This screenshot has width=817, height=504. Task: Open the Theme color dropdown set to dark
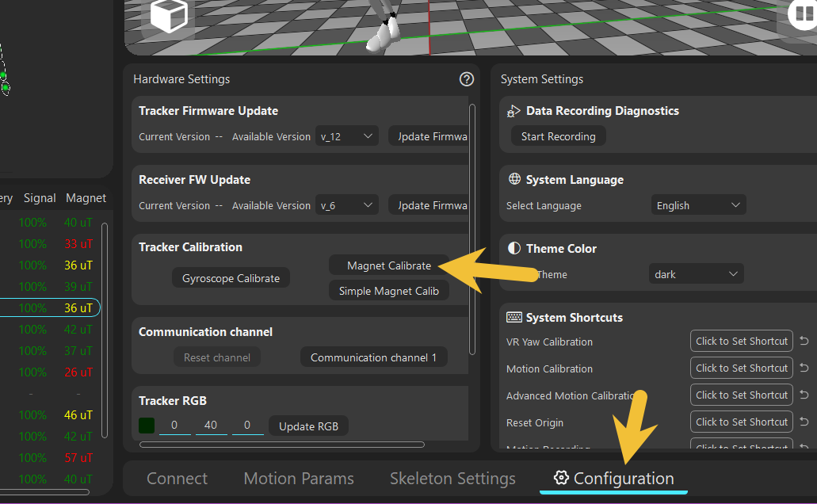696,274
